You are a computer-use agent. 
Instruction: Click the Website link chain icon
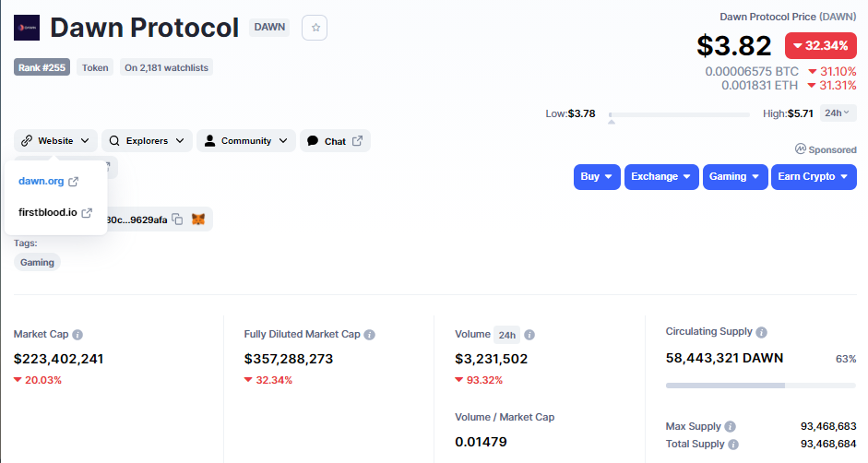(x=27, y=141)
